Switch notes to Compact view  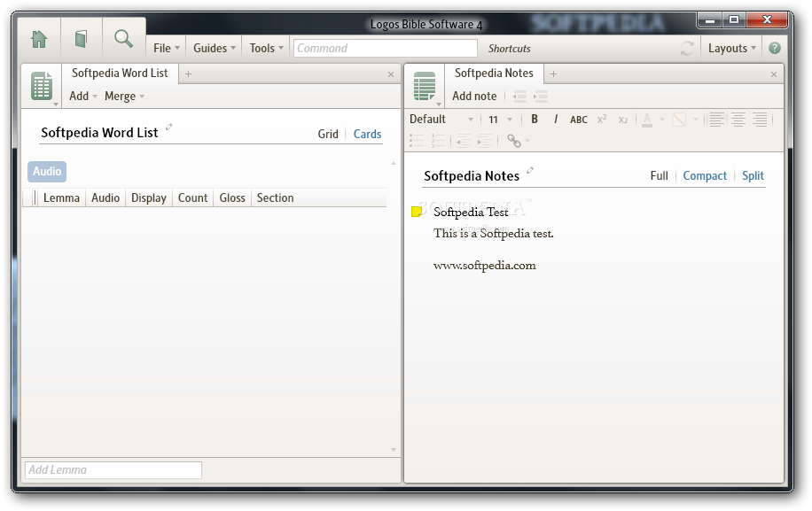(705, 176)
